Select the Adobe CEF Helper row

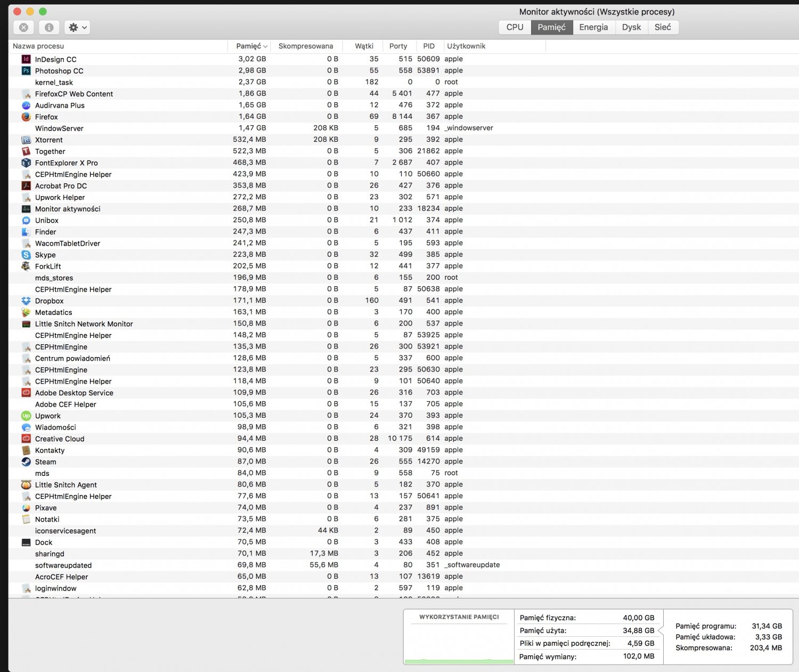click(x=404, y=404)
